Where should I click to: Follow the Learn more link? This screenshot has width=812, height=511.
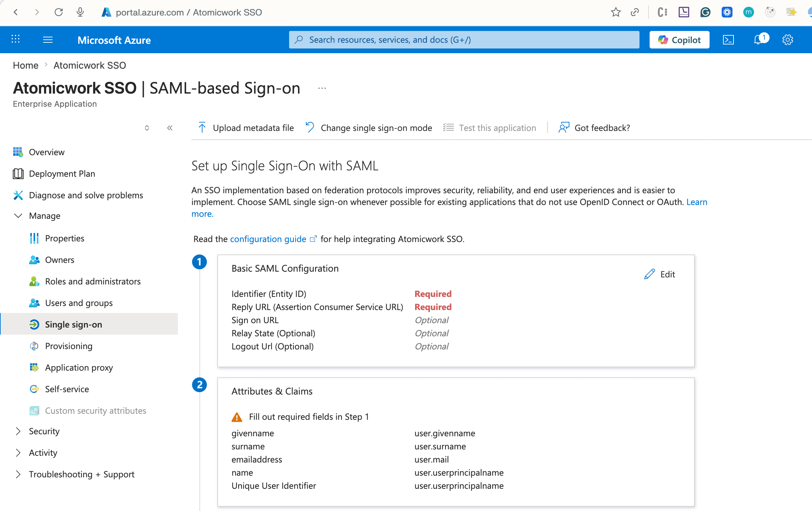[x=697, y=202]
